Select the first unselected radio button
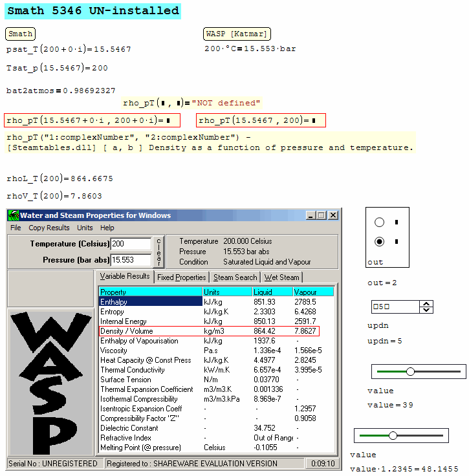 [x=380, y=222]
